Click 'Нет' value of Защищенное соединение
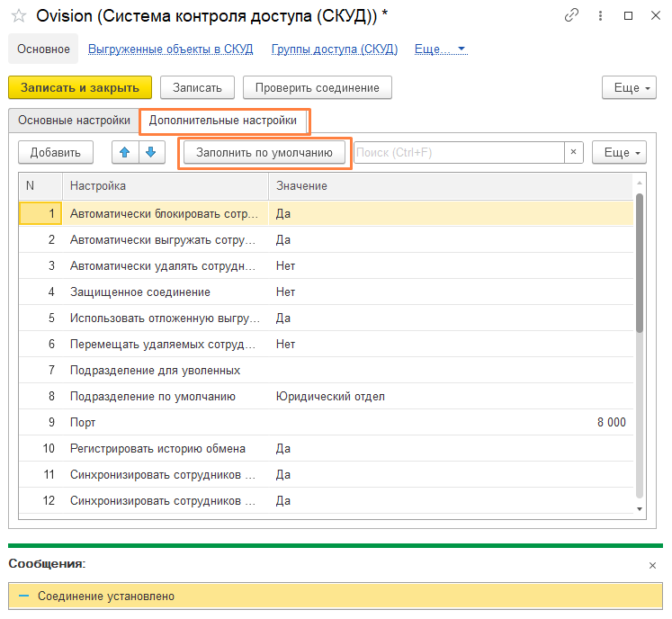The width and height of the screenshot is (672, 619). coord(451,292)
